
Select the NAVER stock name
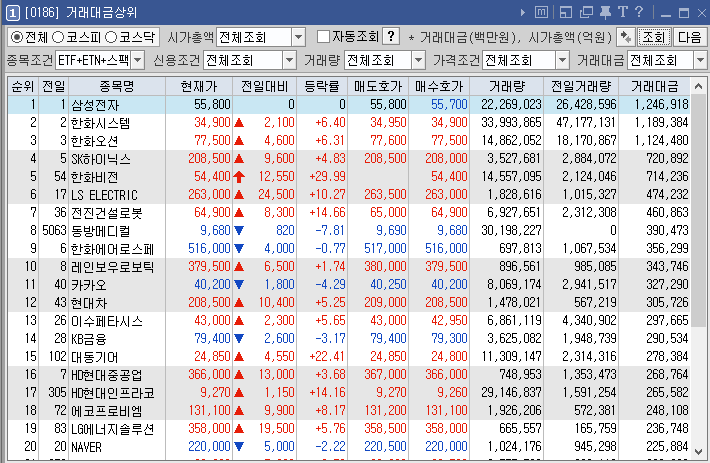(86, 447)
